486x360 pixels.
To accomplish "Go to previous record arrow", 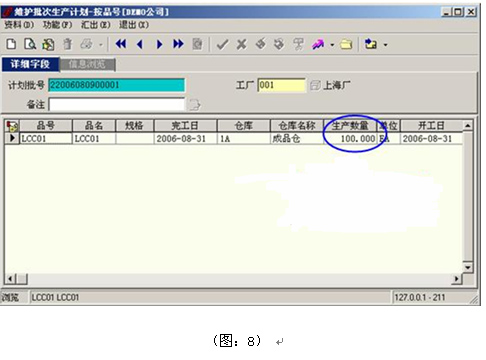I will tap(140, 44).
